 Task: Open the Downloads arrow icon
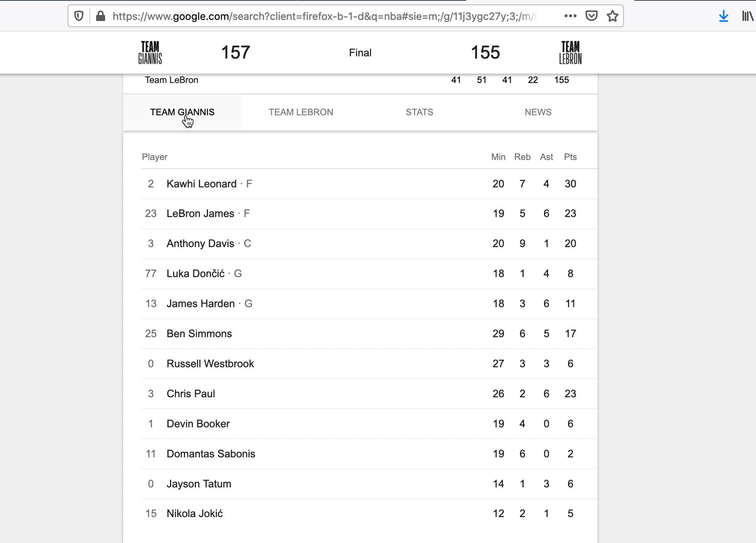pos(723,16)
